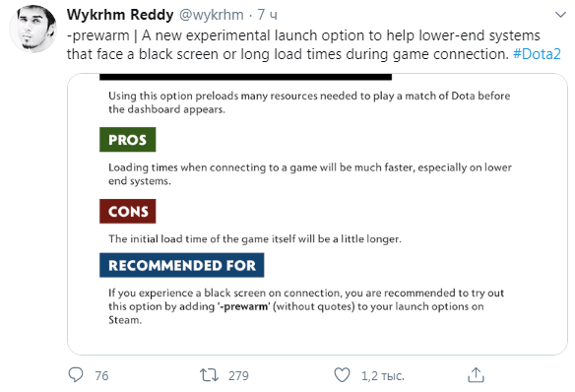Open the attached prewarm infographic image
Image resolution: width=575 pixels, height=392 pixels.
click(x=318, y=214)
